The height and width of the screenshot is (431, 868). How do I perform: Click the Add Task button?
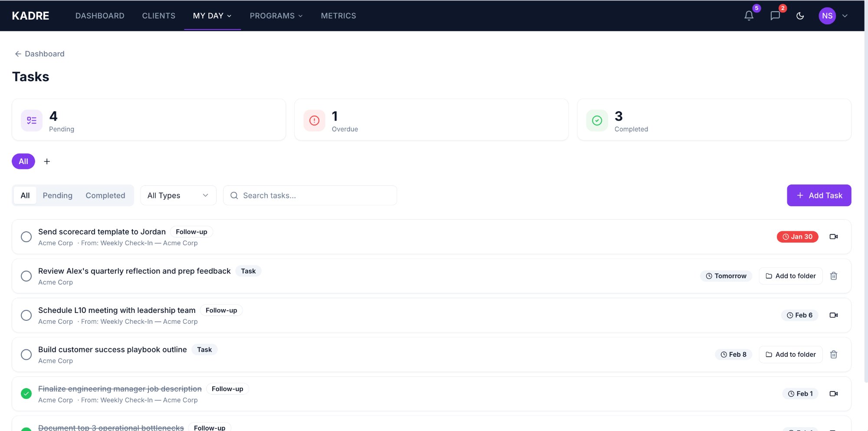point(819,195)
